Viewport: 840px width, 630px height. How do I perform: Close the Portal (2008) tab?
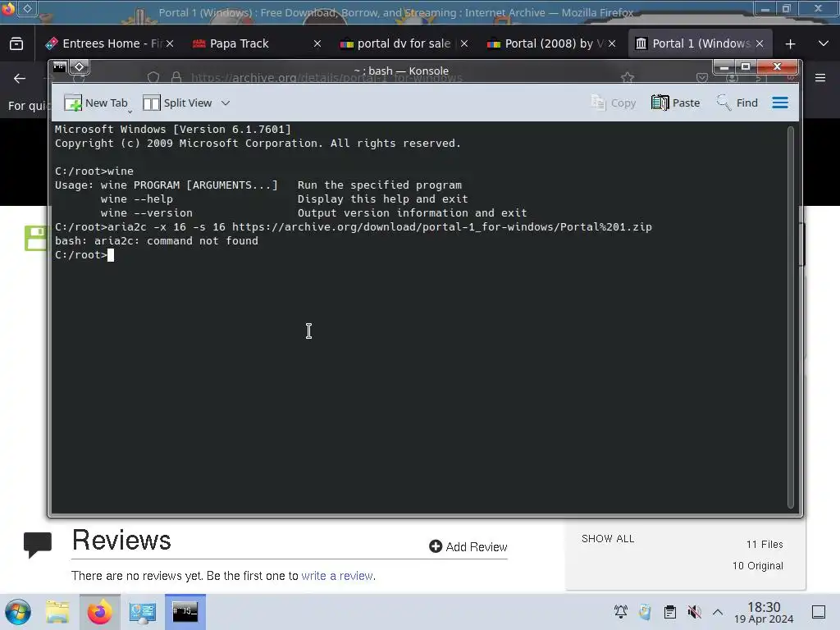pyautogui.click(x=612, y=44)
